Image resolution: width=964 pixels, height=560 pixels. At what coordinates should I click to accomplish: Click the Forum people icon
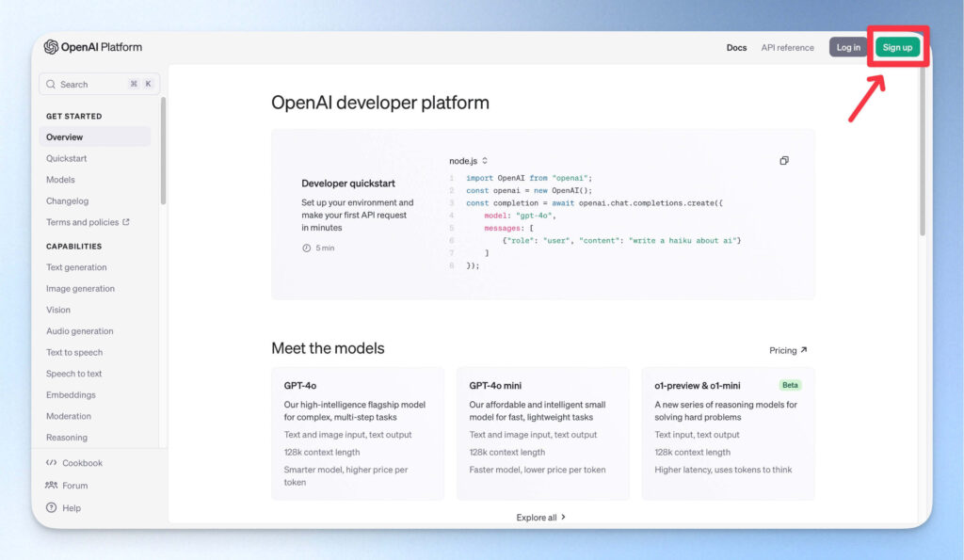tap(51, 485)
